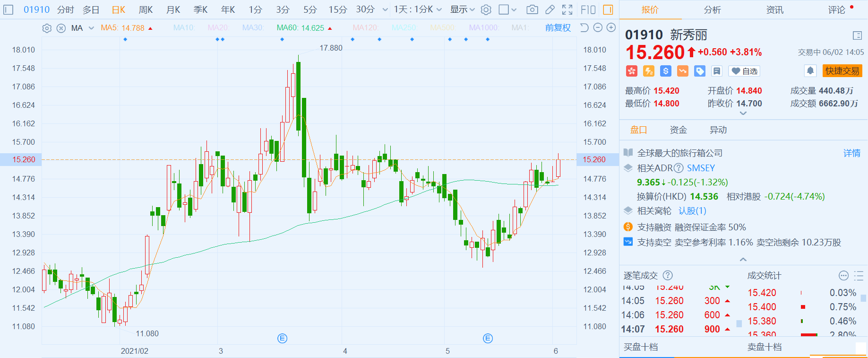This screenshot has width=868, height=358.
Task: Switch to 分时 intraday chart
Action: tap(66, 9)
